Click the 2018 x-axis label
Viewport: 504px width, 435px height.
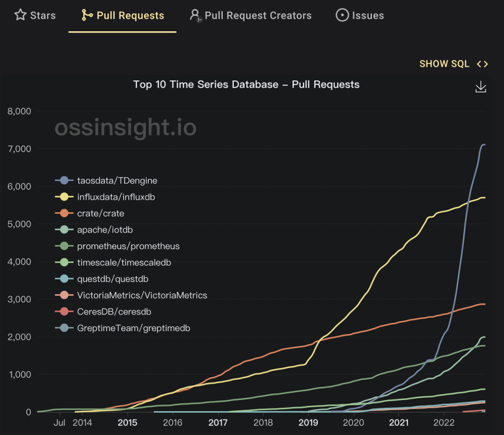click(x=263, y=422)
